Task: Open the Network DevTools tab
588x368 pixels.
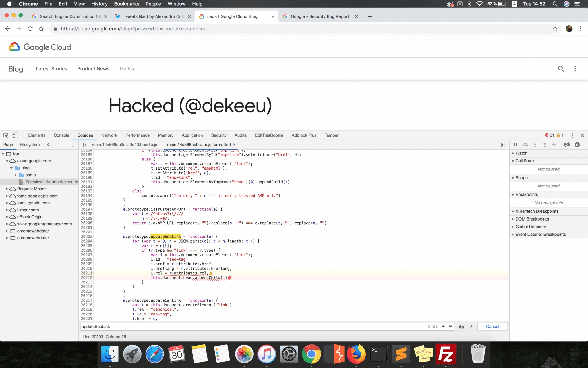Action: click(109, 135)
